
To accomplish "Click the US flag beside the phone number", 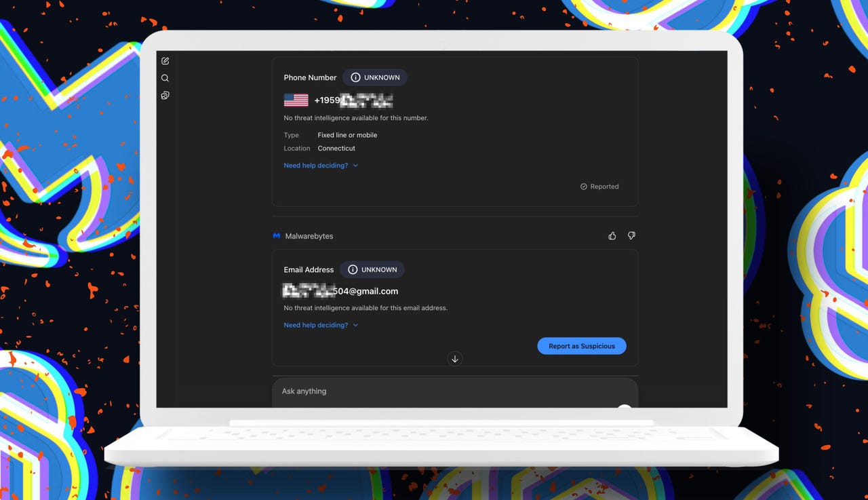I will click(296, 100).
